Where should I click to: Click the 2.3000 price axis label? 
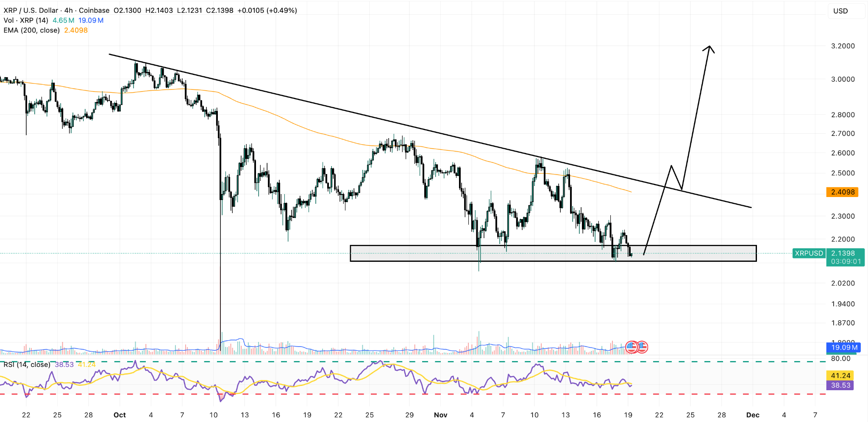click(x=843, y=216)
